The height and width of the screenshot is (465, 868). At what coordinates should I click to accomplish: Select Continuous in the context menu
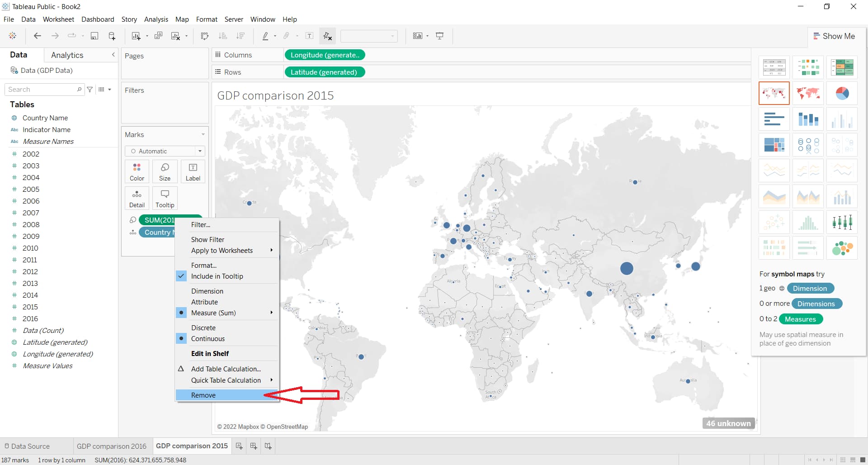point(208,338)
